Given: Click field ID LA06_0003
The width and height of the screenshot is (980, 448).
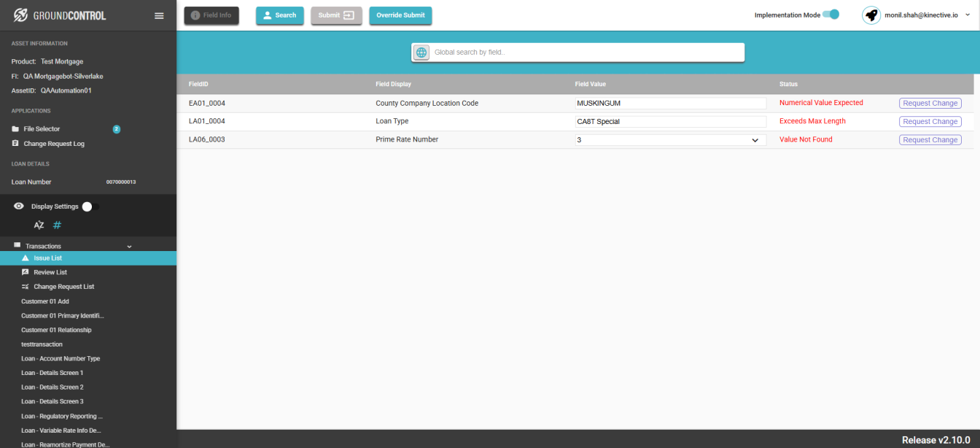Looking at the screenshot, I should (x=207, y=139).
